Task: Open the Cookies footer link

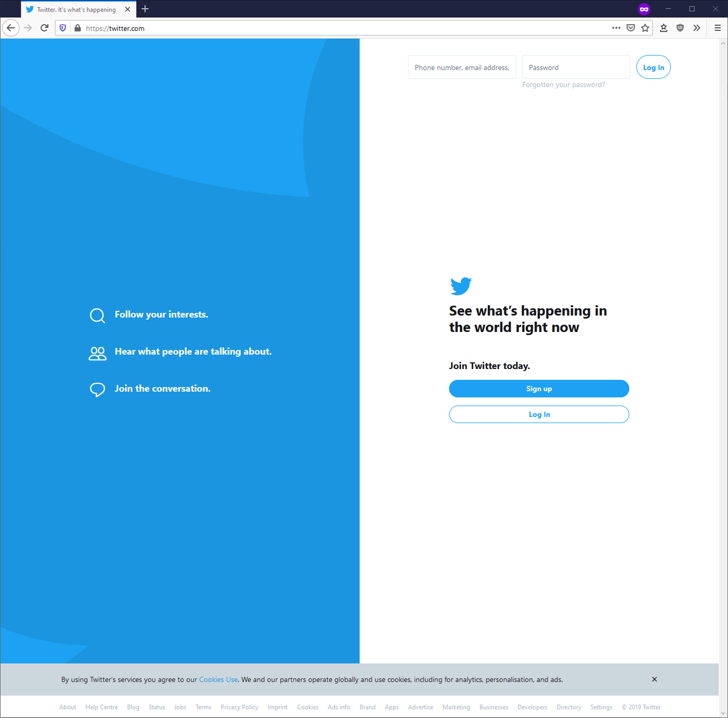Action: (x=308, y=707)
